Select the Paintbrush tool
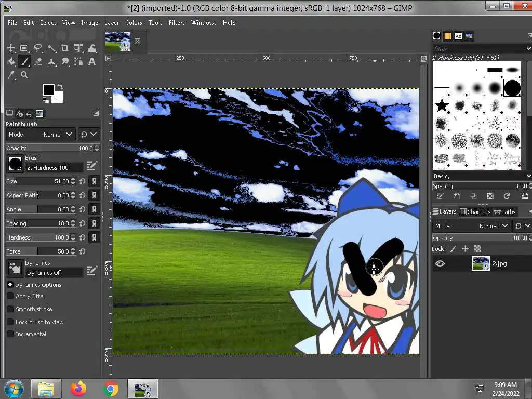The width and height of the screenshot is (532, 399). pos(24,61)
